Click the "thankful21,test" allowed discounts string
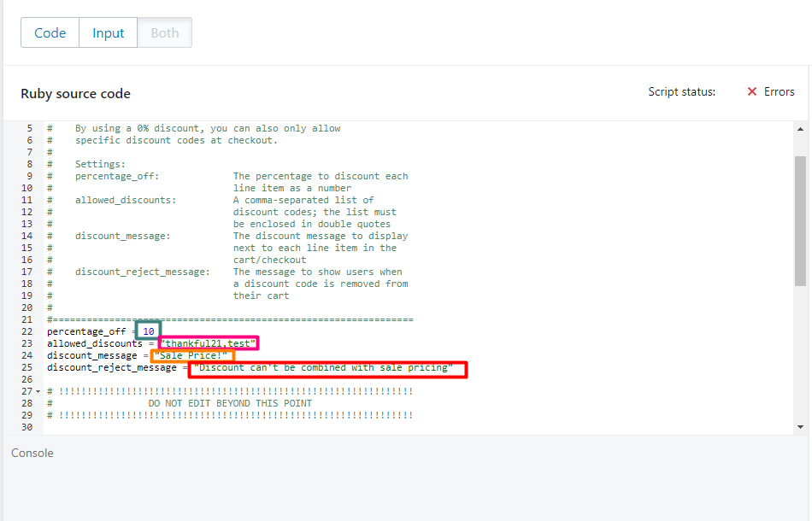 209,343
